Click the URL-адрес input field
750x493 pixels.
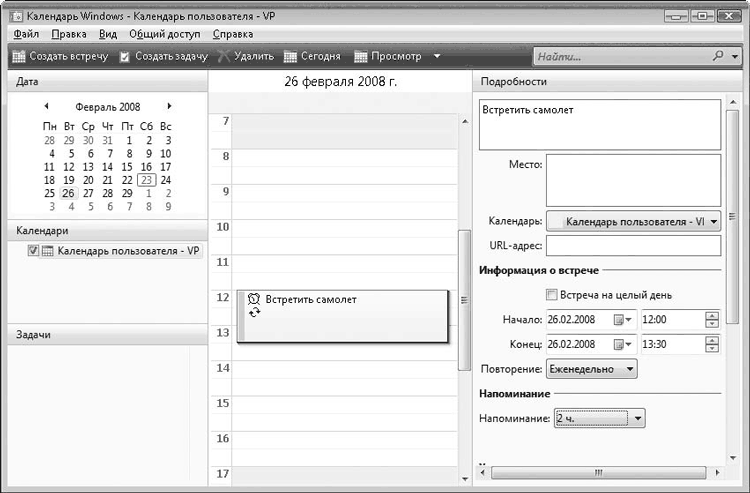(633, 246)
